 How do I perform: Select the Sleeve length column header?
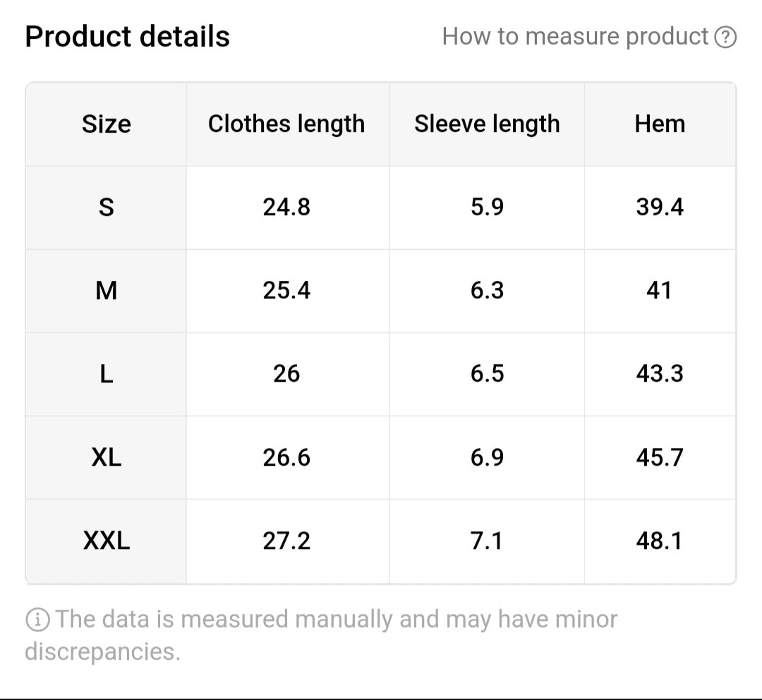pyautogui.click(x=487, y=124)
